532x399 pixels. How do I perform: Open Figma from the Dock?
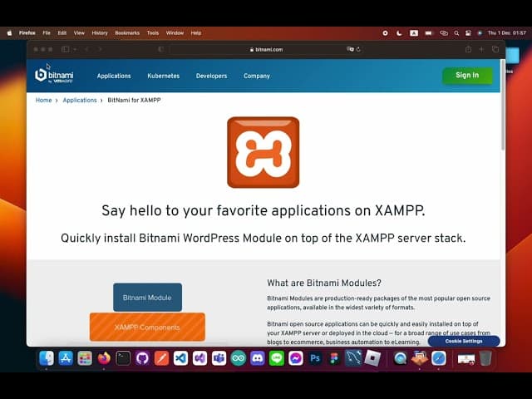[334, 358]
